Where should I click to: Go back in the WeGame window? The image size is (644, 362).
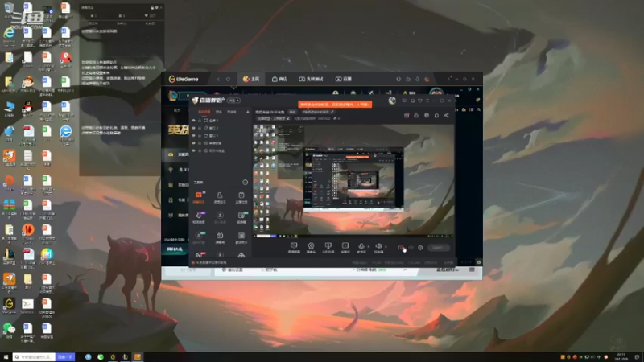(218, 79)
